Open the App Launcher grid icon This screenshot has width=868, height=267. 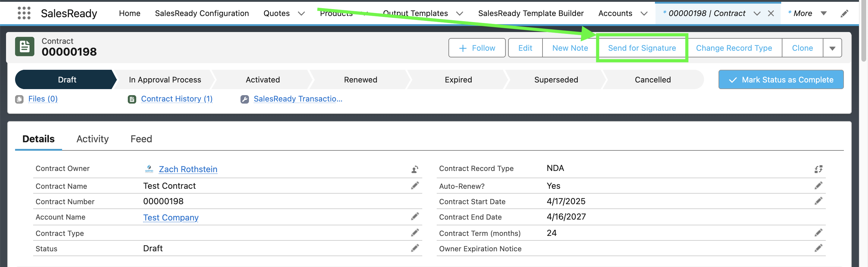click(x=24, y=13)
